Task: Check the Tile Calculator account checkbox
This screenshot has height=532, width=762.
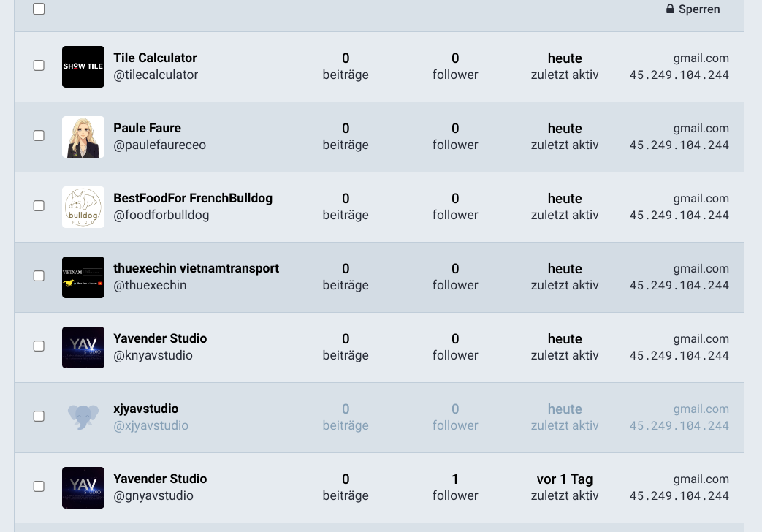Action: click(39, 66)
